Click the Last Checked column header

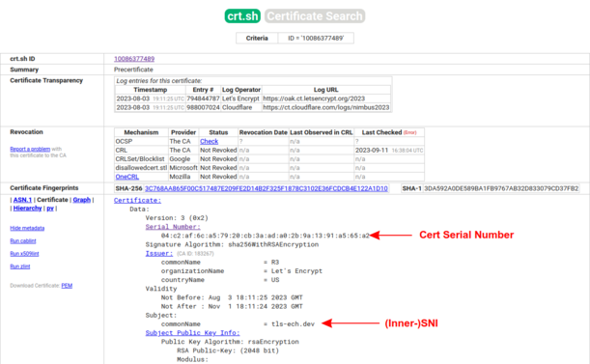click(x=389, y=132)
